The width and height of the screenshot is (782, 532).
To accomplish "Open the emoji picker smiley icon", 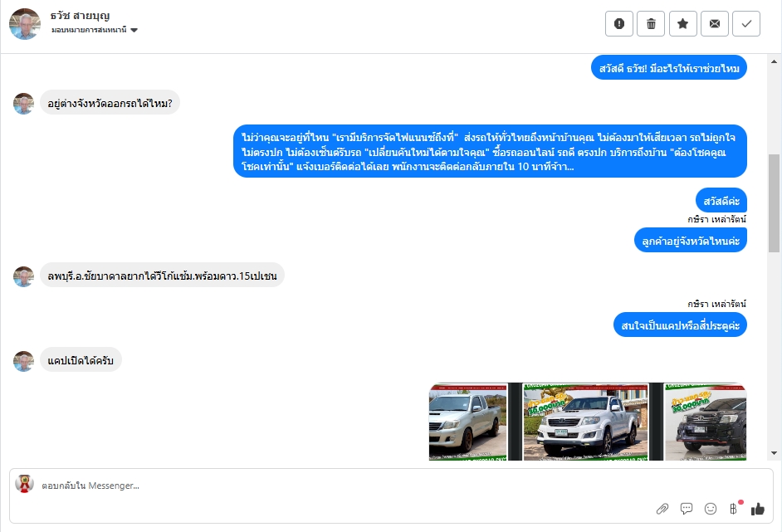I will coord(710,509).
